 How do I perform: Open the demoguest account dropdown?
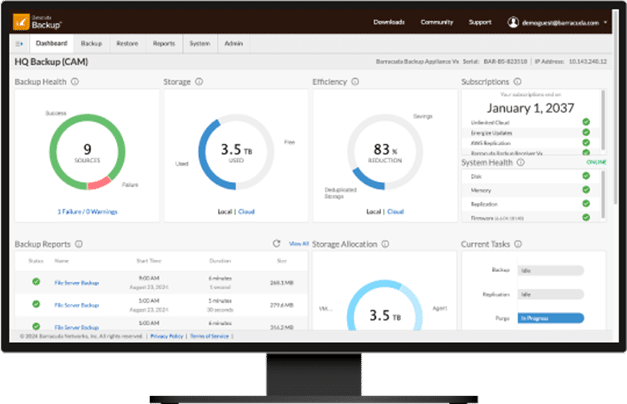pos(557,21)
